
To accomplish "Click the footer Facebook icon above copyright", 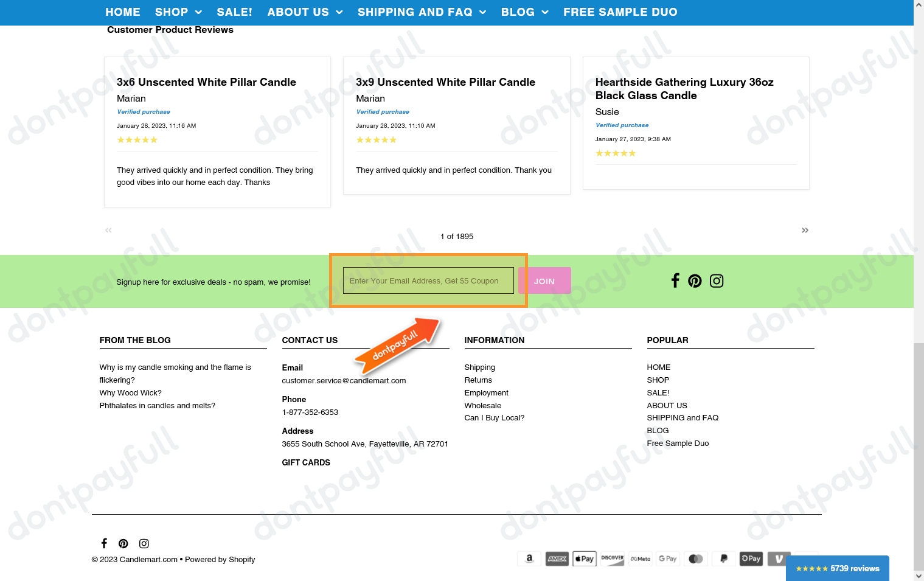I will pyautogui.click(x=104, y=543).
